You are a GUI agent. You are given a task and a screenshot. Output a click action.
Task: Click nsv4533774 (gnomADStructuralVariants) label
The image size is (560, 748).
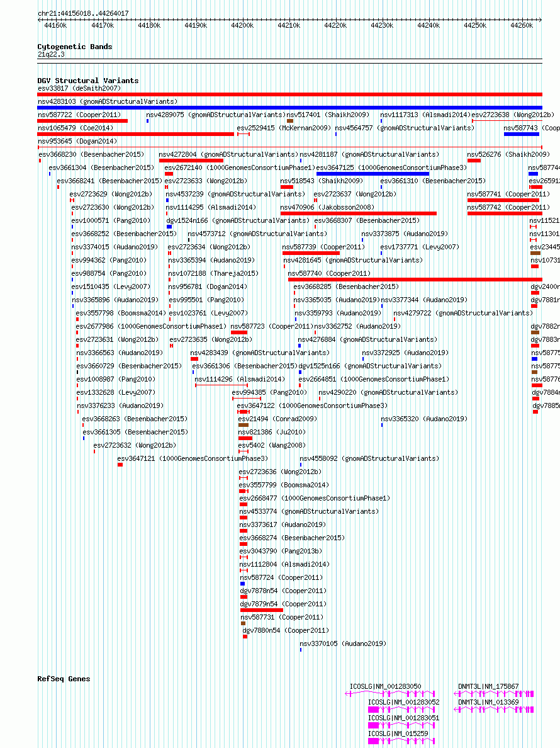click(x=310, y=511)
